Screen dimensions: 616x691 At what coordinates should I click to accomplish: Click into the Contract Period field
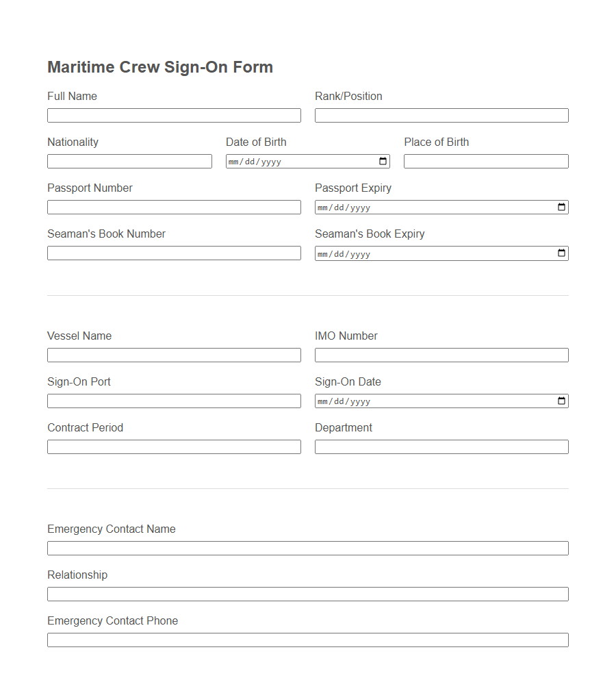pos(174,447)
